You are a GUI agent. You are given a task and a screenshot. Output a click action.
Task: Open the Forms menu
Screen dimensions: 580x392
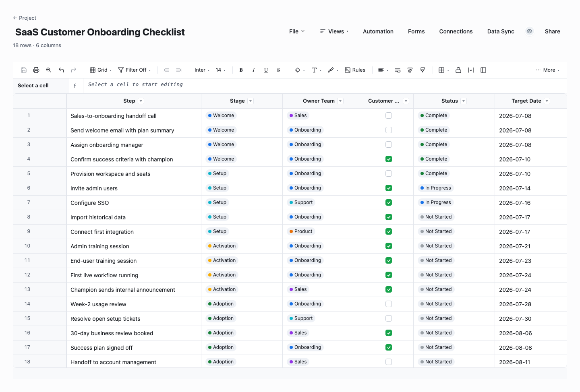tap(416, 31)
